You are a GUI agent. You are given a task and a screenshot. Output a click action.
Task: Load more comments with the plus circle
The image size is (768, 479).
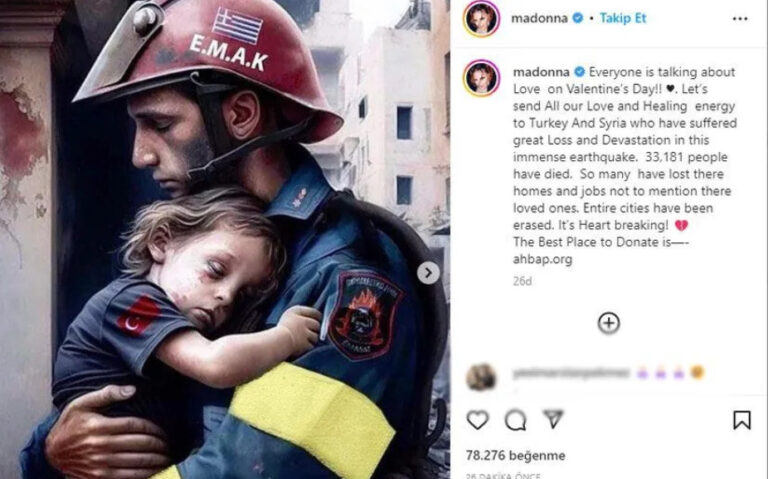click(609, 323)
